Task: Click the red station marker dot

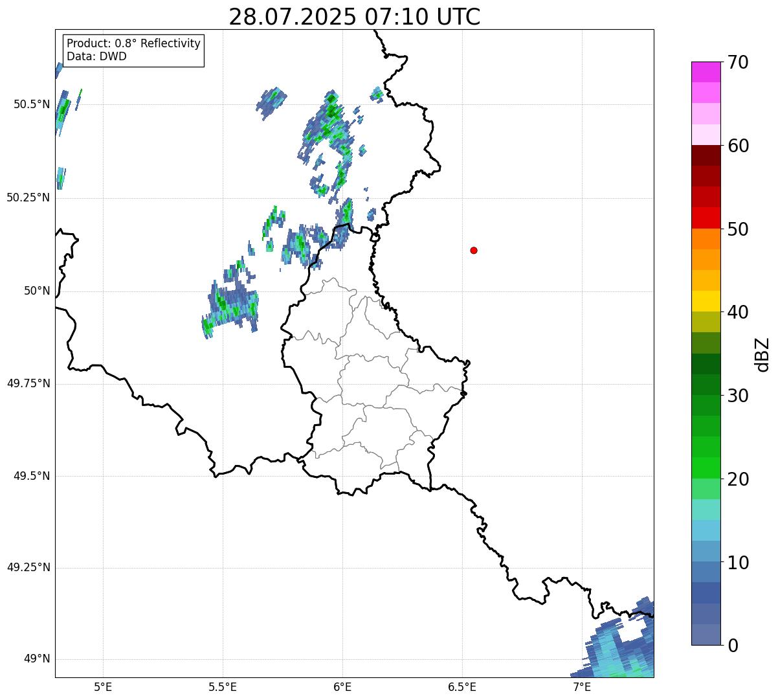Action: [474, 250]
